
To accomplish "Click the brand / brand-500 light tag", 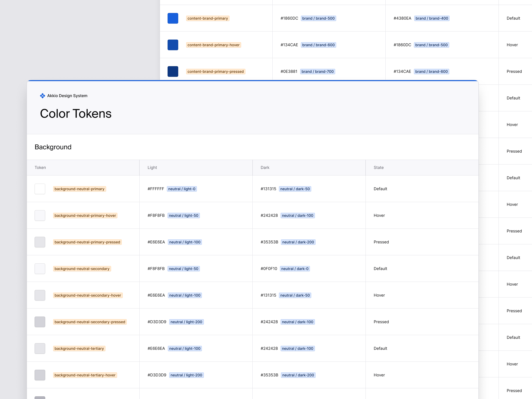I will 318,18.
